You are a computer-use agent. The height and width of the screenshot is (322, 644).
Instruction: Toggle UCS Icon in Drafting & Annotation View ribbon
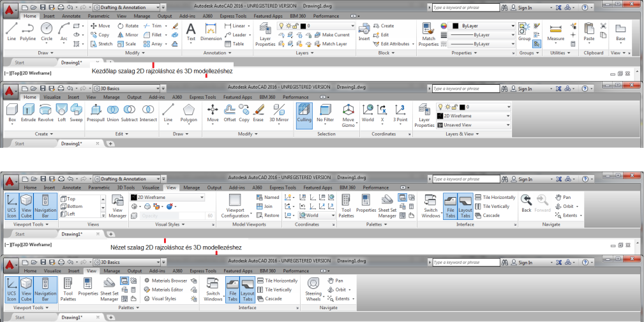(x=11, y=207)
